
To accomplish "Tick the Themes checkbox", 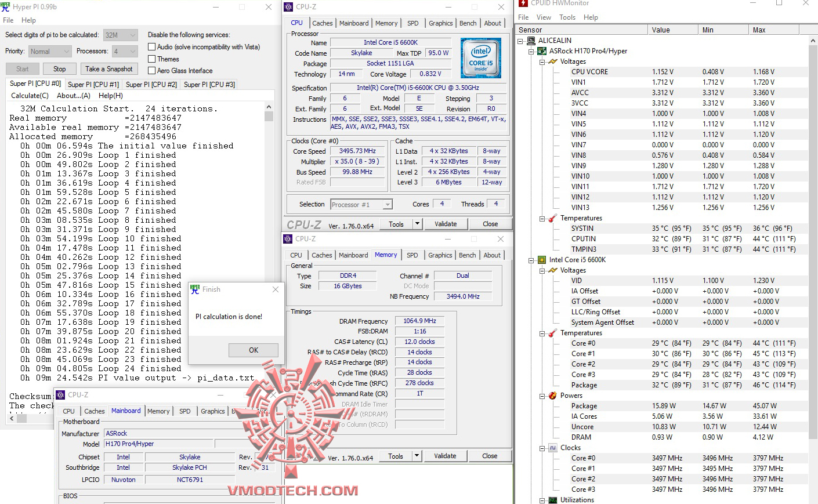I will 152,59.
